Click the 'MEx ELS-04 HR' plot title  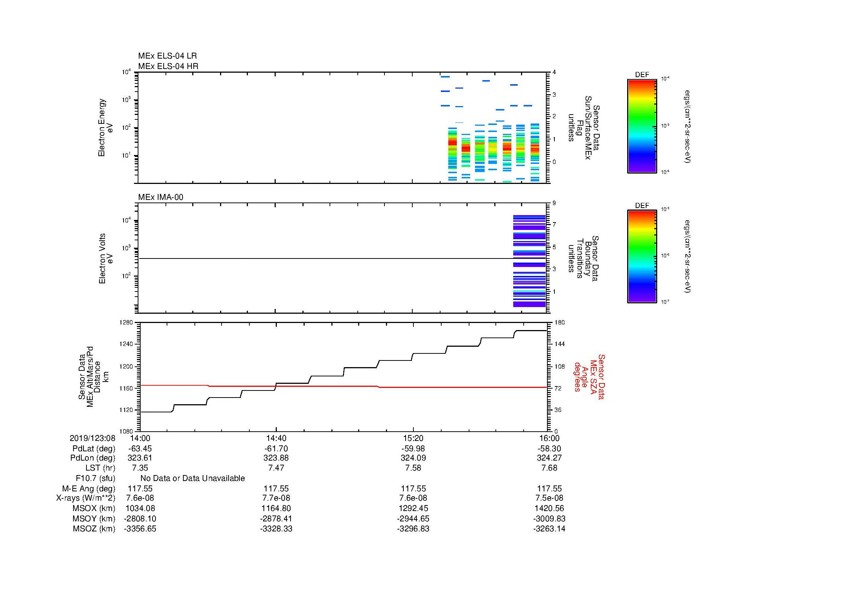click(168, 66)
